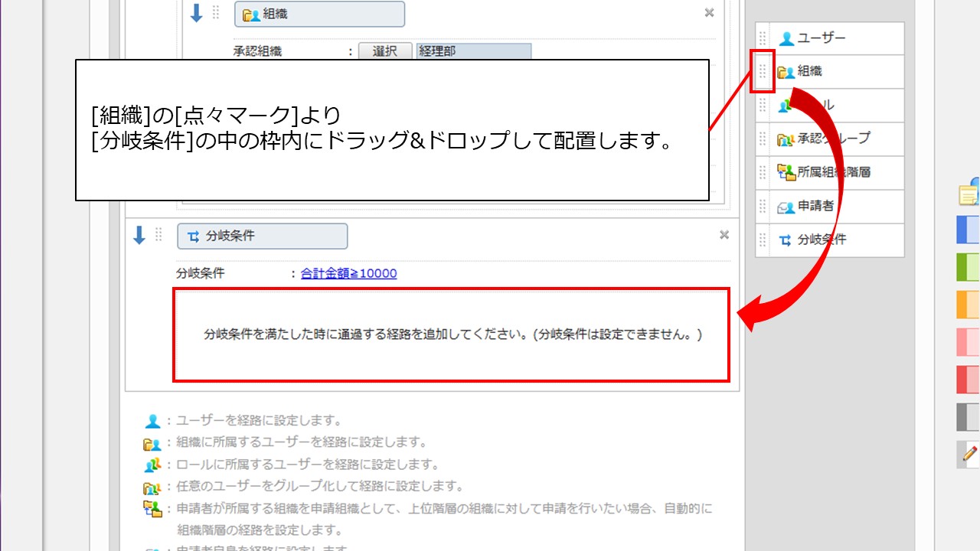Screen dimensions: 980x551
Task: Click the user icon in the bottom legend
Action: pos(152,421)
